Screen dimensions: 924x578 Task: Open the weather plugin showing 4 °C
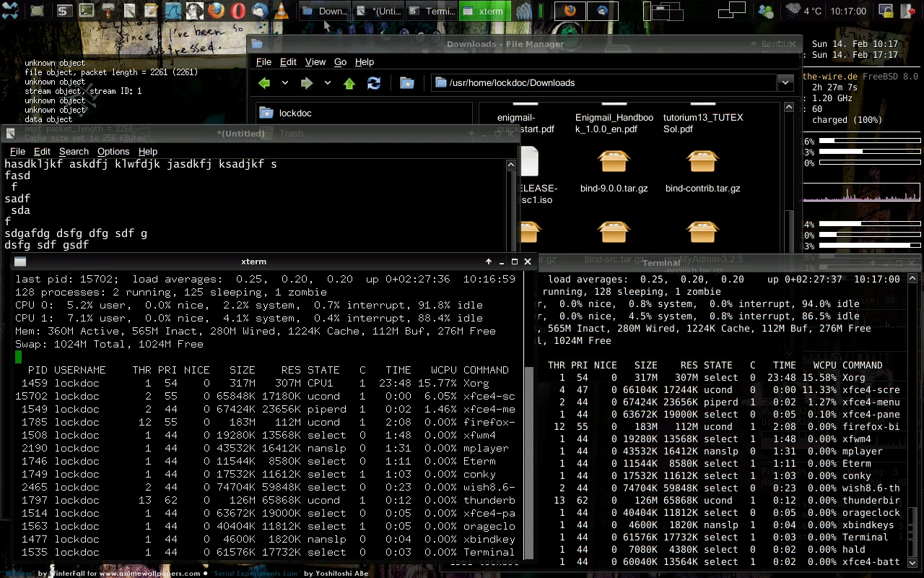point(803,11)
